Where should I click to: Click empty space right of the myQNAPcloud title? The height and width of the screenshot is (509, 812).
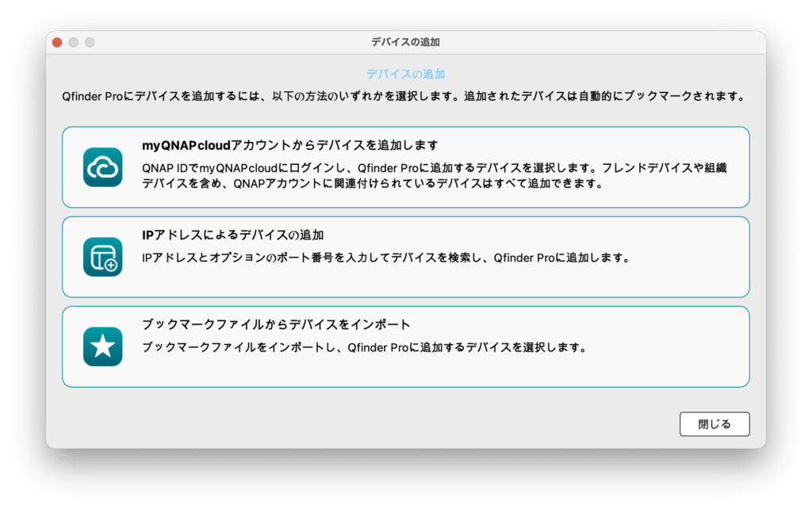pos(595,146)
